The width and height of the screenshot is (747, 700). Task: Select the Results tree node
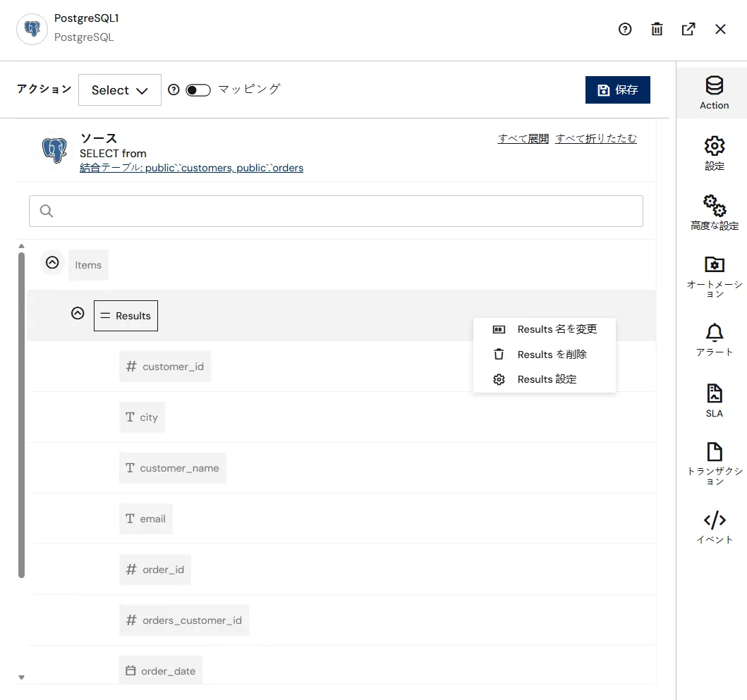tap(126, 316)
